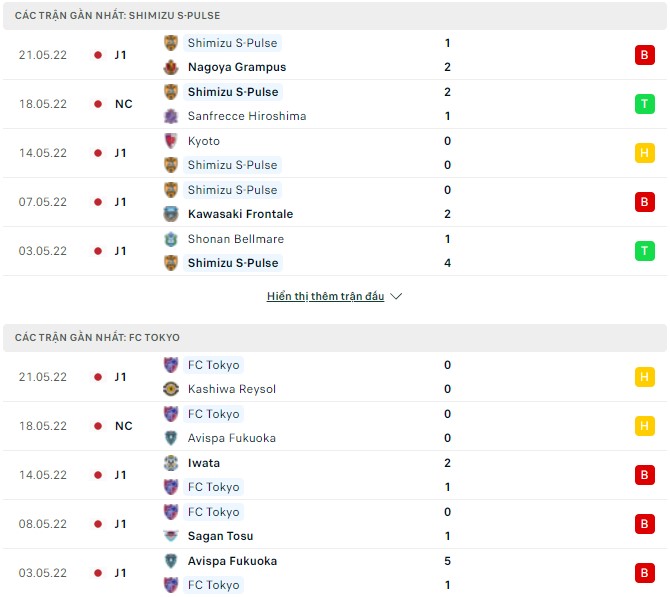This screenshot has width=670, height=597.
Task: Click the green T badge for Sanfrecce Hiroshima match
Action: click(645, 104)
